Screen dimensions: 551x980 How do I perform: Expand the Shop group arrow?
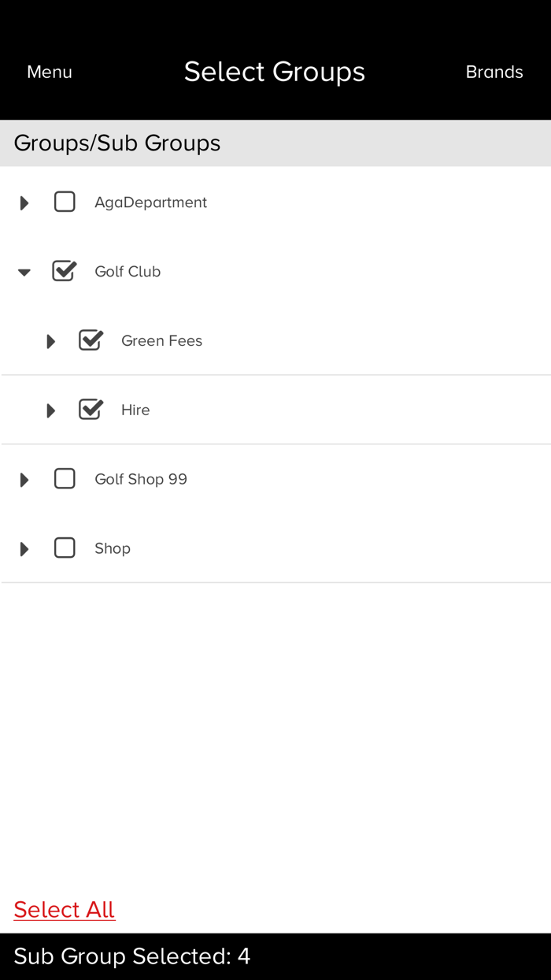pos(24,549)
